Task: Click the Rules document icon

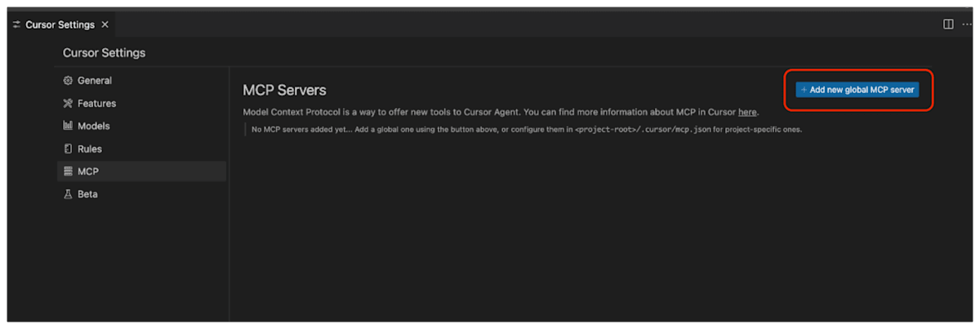Action: pos(69,149)
